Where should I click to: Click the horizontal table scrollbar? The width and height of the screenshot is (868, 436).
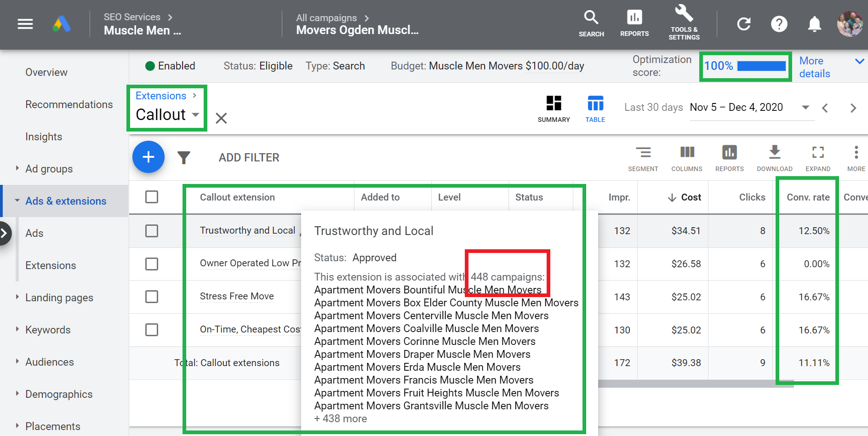tap(696, 384)
